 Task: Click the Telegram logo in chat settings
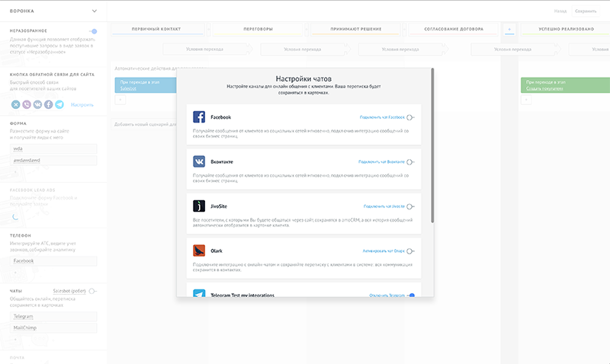point(199,293)
